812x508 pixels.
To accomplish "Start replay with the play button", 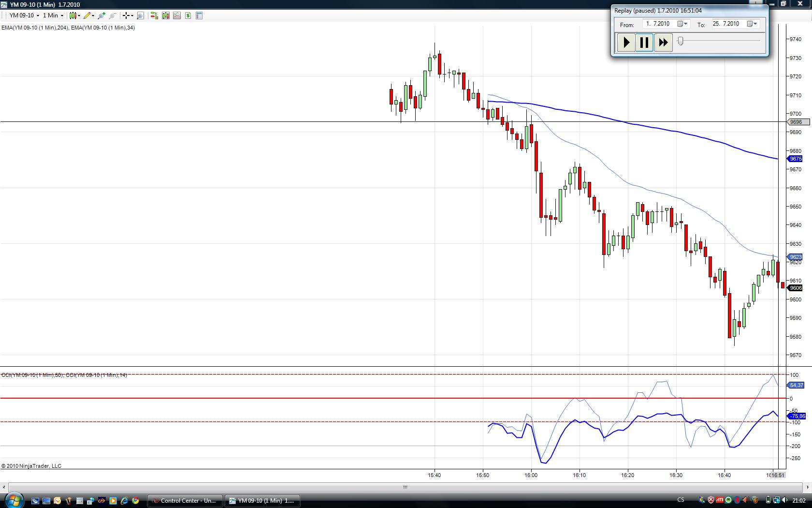I will tap(626, 43).
